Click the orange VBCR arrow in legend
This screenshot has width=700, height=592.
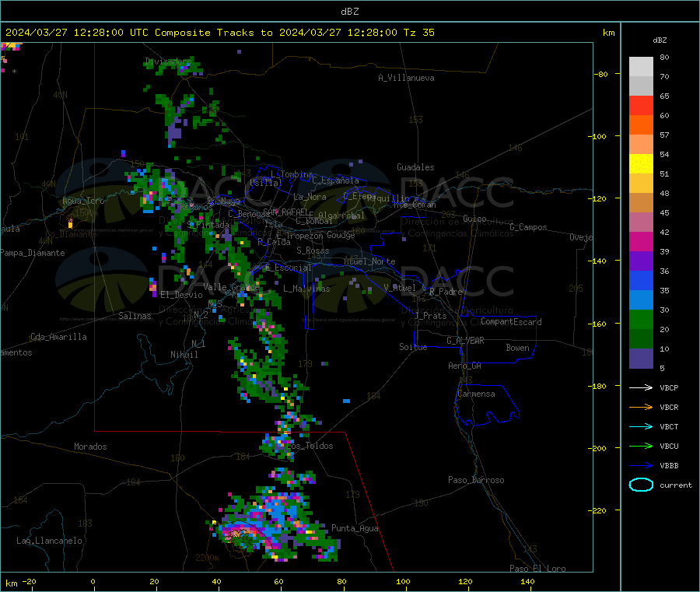point(641,407)
